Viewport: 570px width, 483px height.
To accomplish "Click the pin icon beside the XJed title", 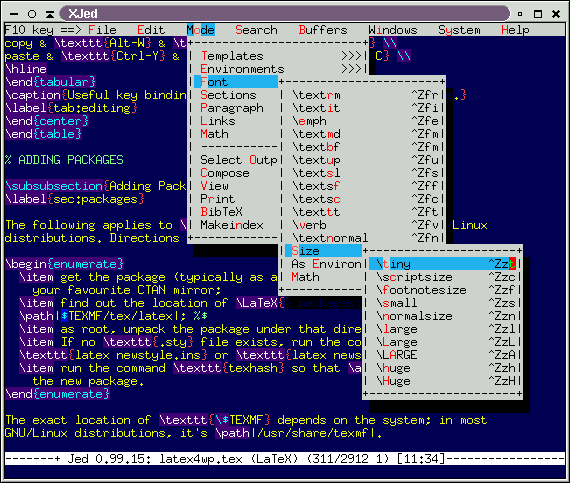I will [x=50, y=14].
